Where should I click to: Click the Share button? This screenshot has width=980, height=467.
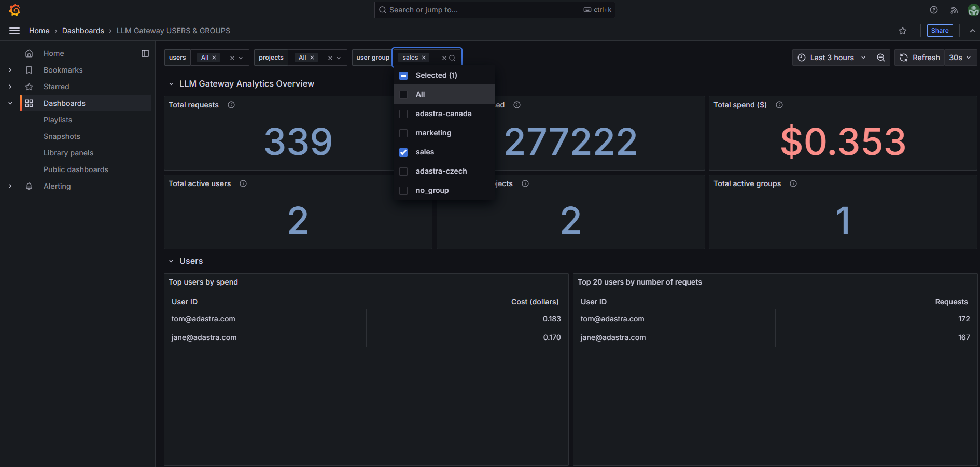[940, 30]
